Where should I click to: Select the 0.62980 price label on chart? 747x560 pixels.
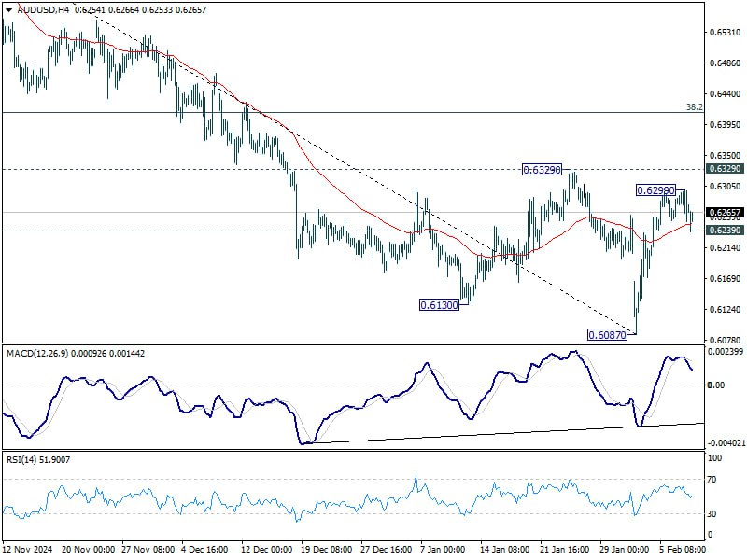pos(656,190)
